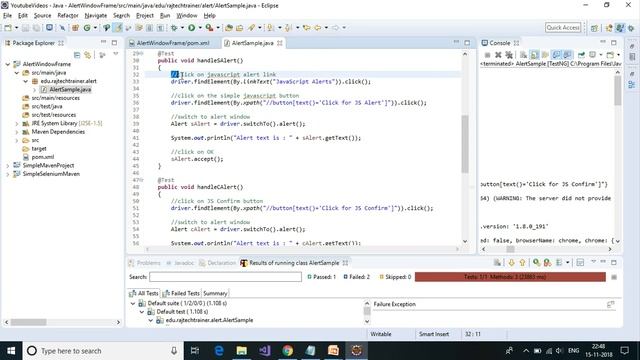The width and height of the screenshot is (640, 360).
Task: Switch to the Summary tab
Action: point(215,293)
